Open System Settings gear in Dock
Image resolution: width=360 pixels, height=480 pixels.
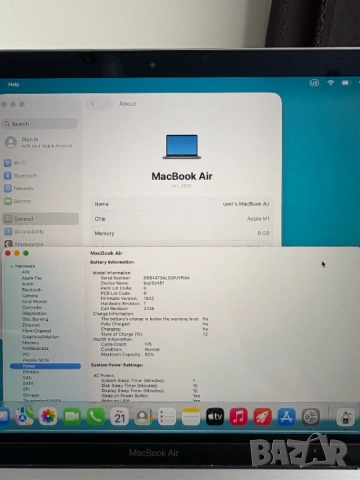coord(311,416)
